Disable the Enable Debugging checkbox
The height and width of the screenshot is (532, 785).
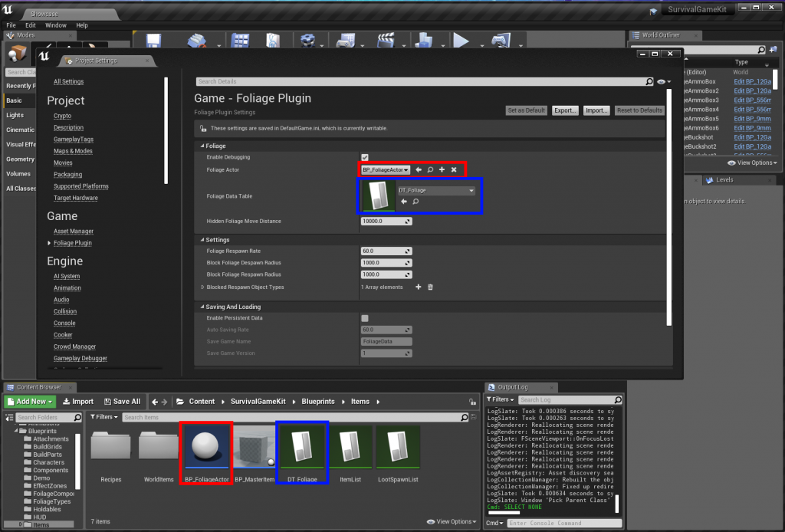tap(365, 157)
